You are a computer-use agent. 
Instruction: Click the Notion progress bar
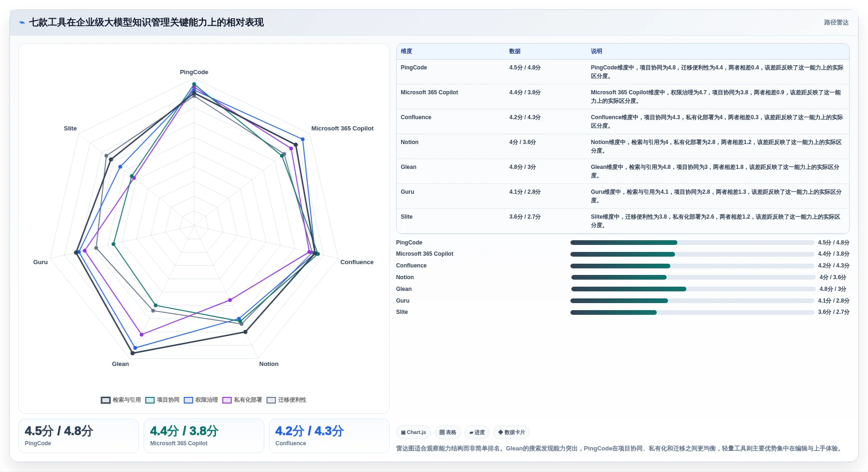pos(693,277)
